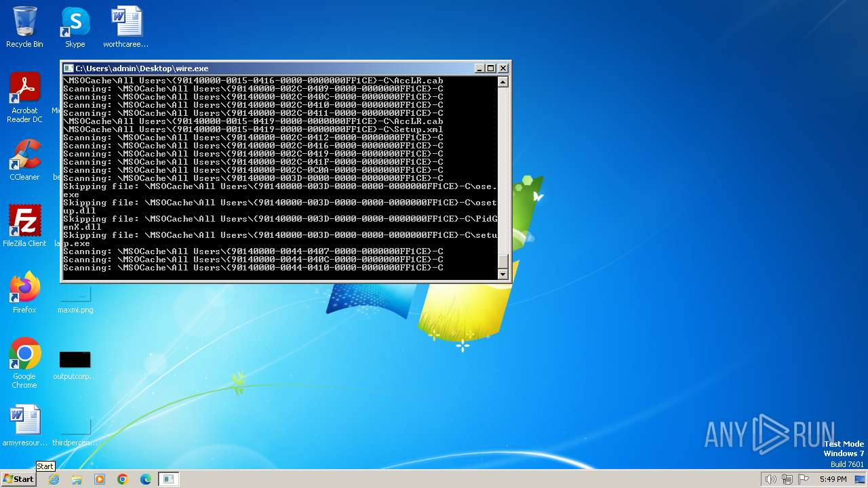Click the Start button
The image size is (868, 488).
click(18, 479)
